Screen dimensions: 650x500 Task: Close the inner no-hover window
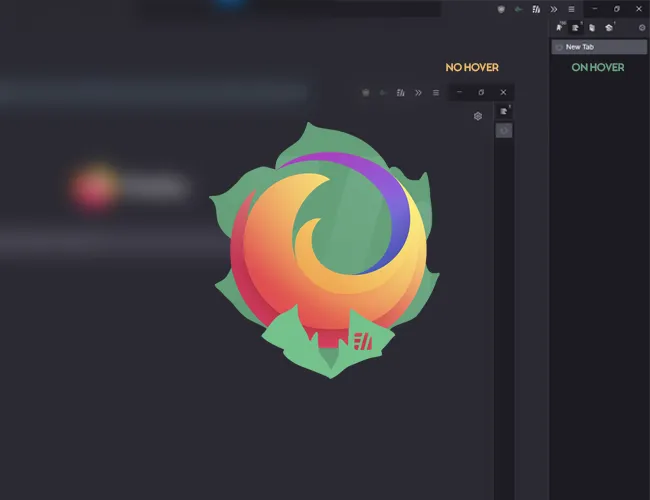click(503, 92)
